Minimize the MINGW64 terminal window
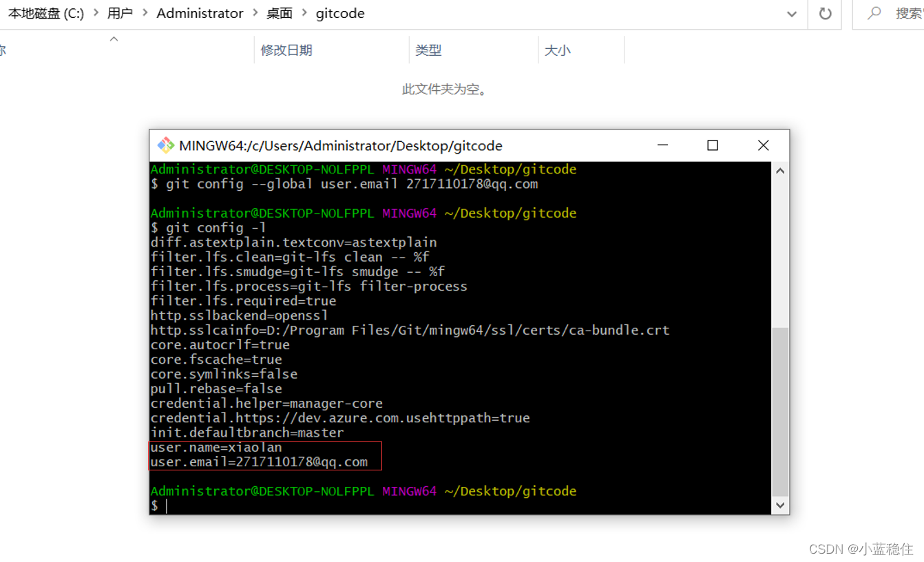Image resolution: width=924 pixels, height=562 pixels. tap(662, 145)
